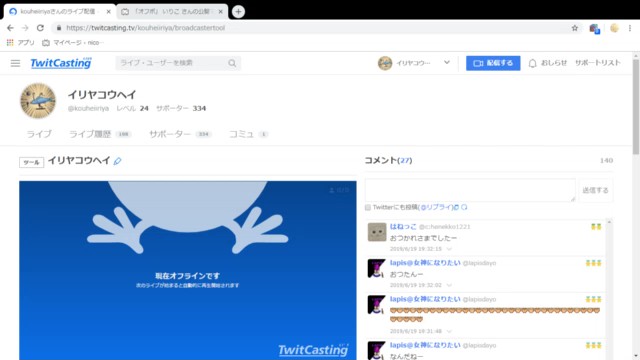Open a new browser tab with plus
640x360 pixels.
[x=238, y=11]
